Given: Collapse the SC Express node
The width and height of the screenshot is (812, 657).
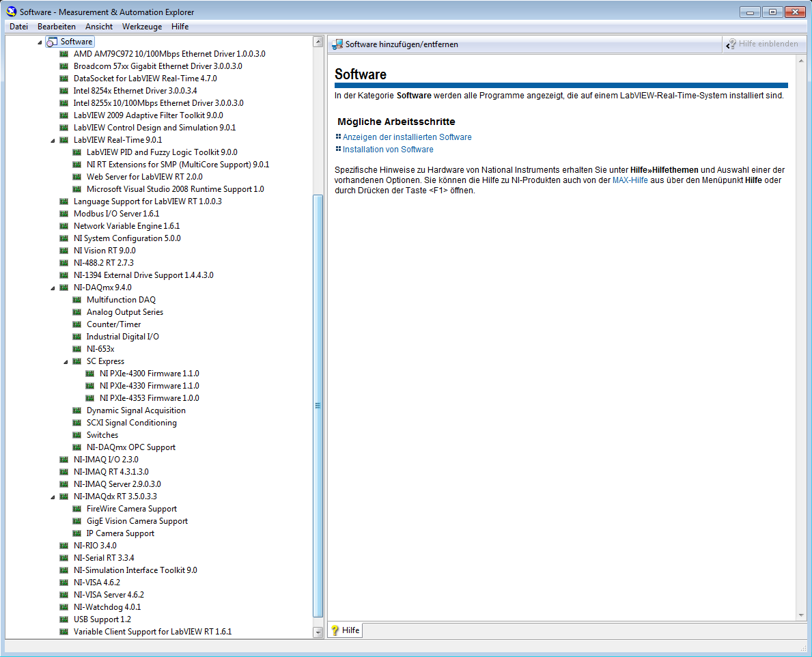Looking at the screenshot, I should click(x=66, y=362).
